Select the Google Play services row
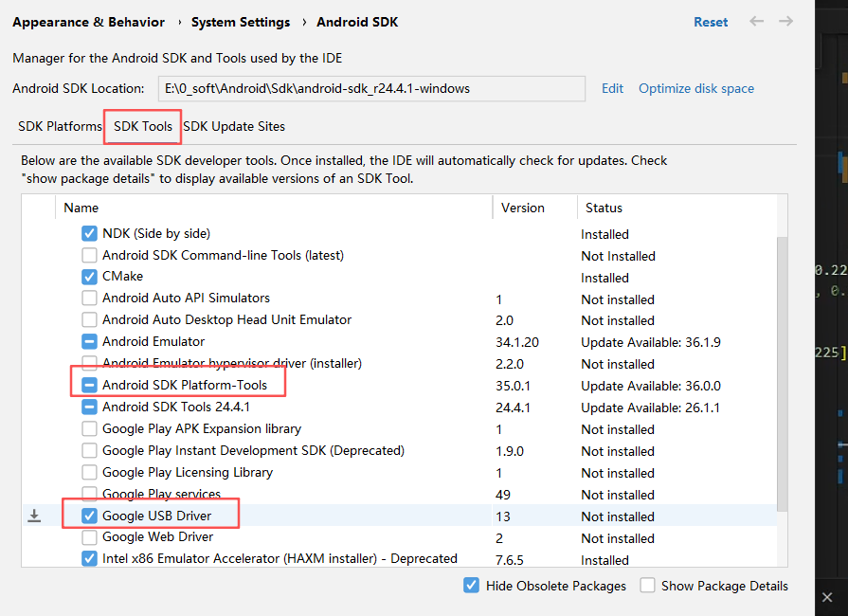Image resolution: width=848 pixels, height=616 pixels. [399, 494]
